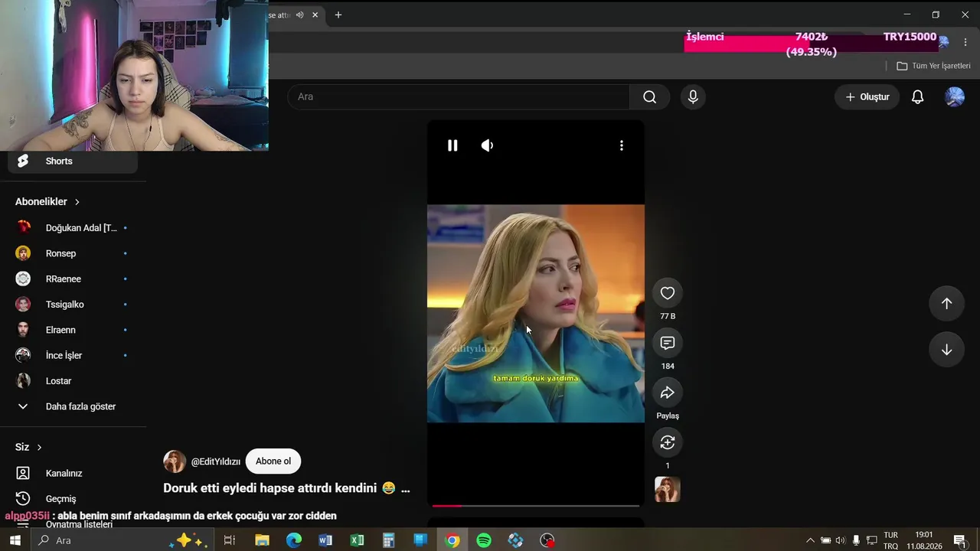
Task: Click the @EditYıldızı channel avatar
Action: tap(175, 461)
